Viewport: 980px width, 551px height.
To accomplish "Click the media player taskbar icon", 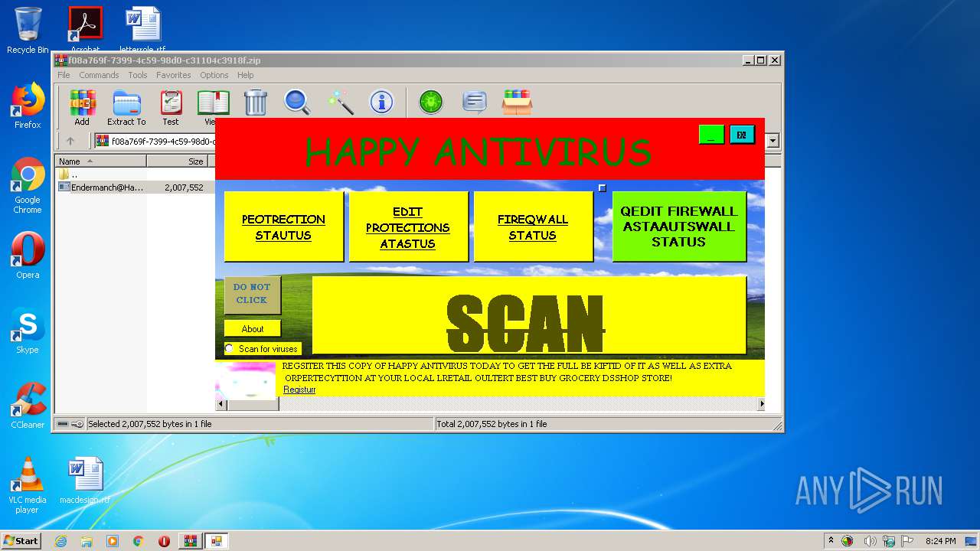I will click(x=113, y=541).
